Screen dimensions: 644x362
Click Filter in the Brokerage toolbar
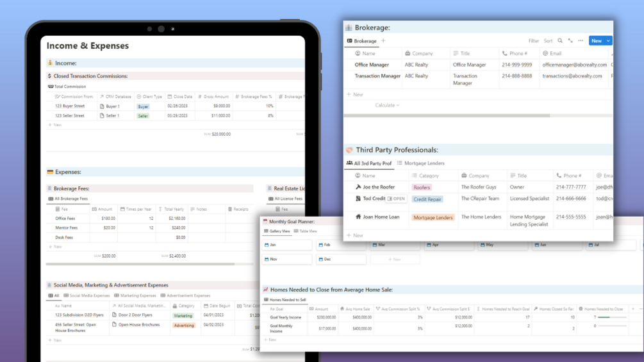pyautogui.click(x=534, y=40)
